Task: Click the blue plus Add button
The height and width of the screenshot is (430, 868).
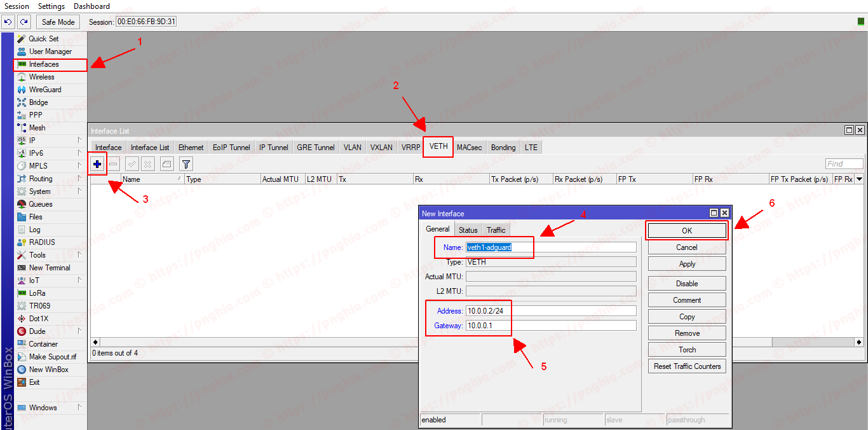Action: click(97, 164)
